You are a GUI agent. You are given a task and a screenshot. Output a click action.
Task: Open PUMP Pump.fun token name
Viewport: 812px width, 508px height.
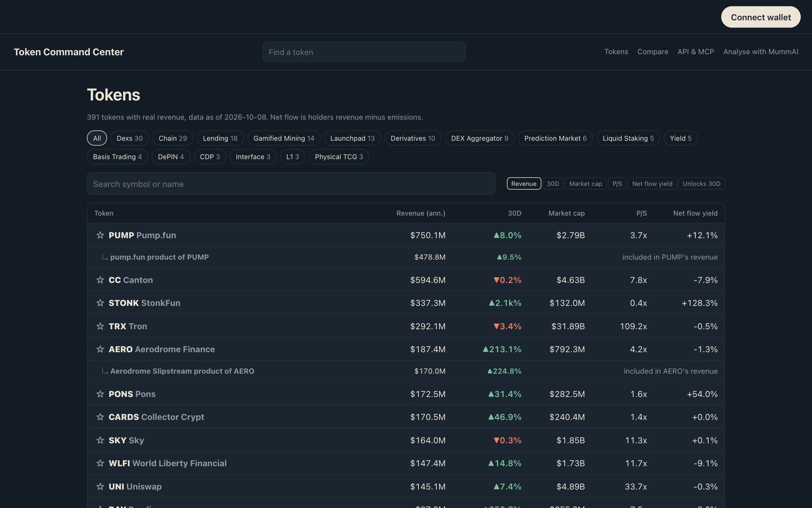[142, 235]
